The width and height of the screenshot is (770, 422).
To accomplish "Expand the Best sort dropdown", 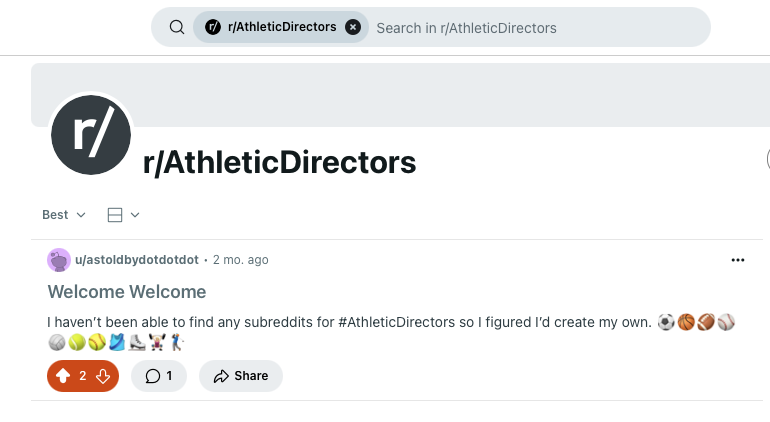I will click(x=64, y=215).
